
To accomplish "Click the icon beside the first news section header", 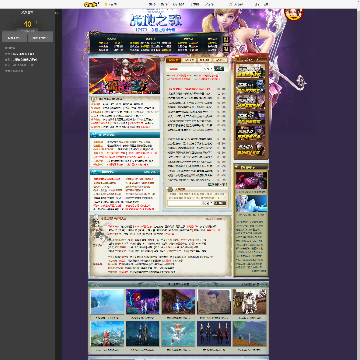I will pyautogui.click(x=94, y=99).
